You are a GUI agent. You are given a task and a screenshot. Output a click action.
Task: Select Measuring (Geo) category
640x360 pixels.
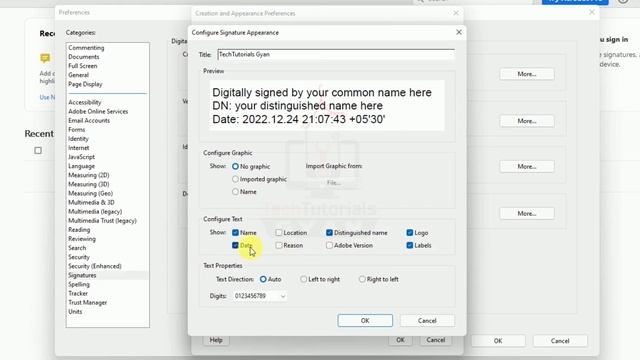[90, 193]
